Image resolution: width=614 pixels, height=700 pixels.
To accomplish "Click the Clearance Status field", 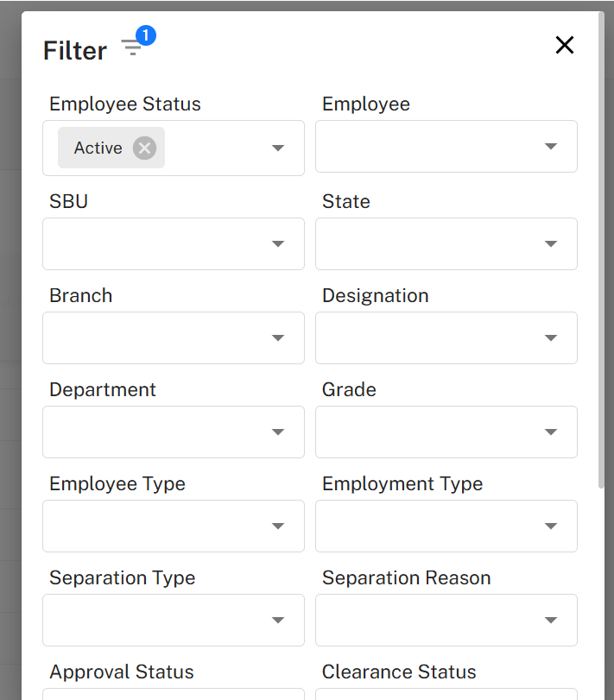I will pos(446,694).
